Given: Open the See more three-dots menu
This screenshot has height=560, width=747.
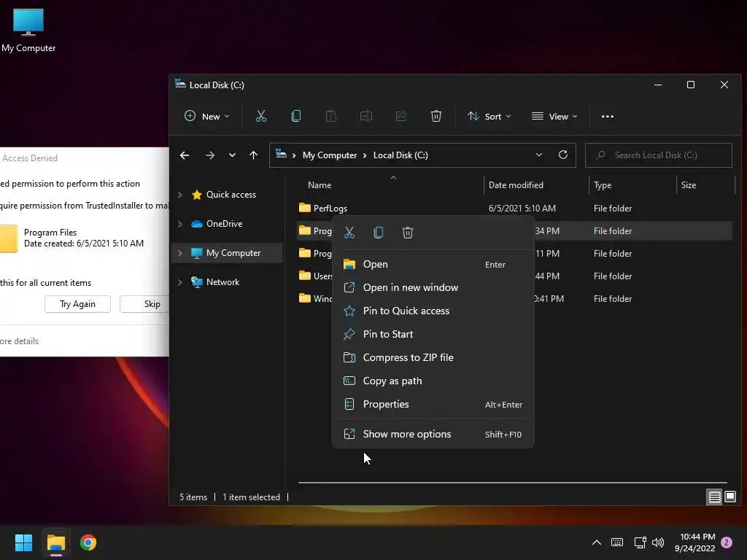Looking at the screenshot, I should (x=608, y=117).
